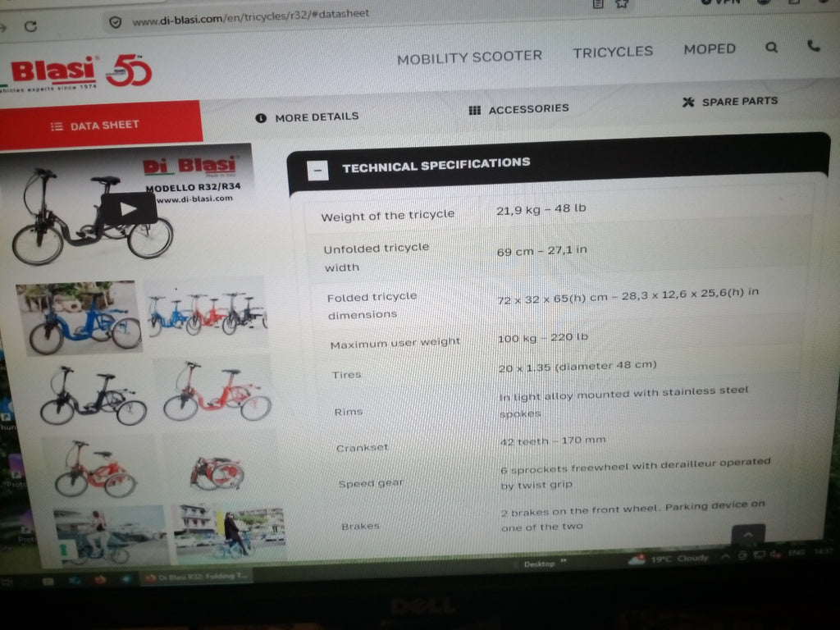Open person riding near buildings thumbnail
This screenshot has height=630, width=840.
pyautogui.click(x=231, y=532)
